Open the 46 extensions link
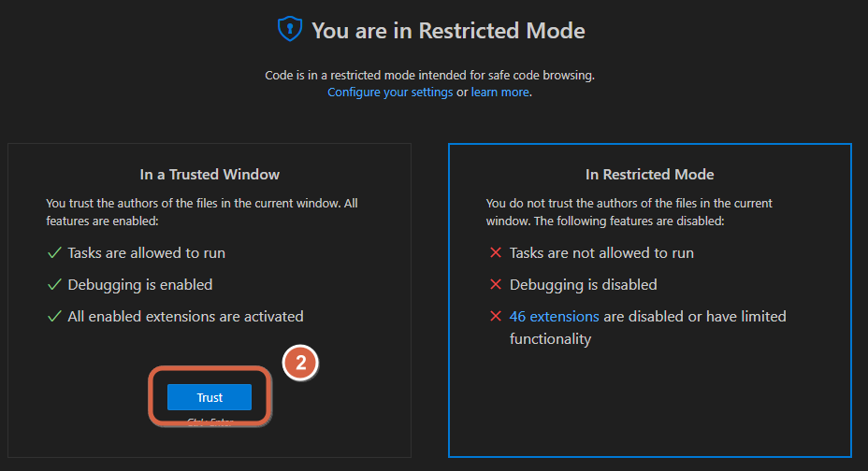 554,316
